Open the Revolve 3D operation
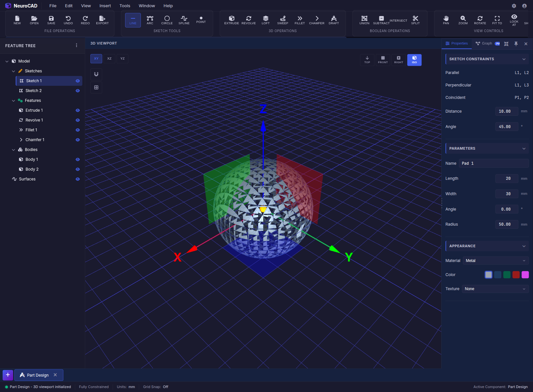This screenshot has height=392, width=533. pyautogui.click(x=249, y=20)
